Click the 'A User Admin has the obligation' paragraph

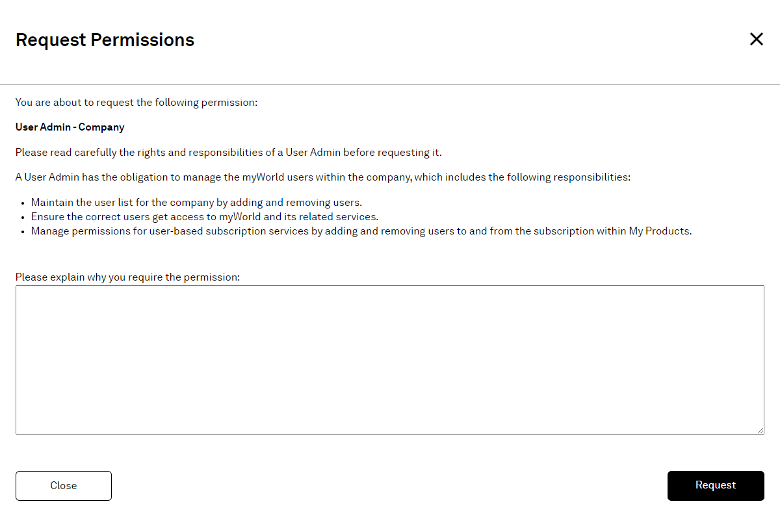322,177
